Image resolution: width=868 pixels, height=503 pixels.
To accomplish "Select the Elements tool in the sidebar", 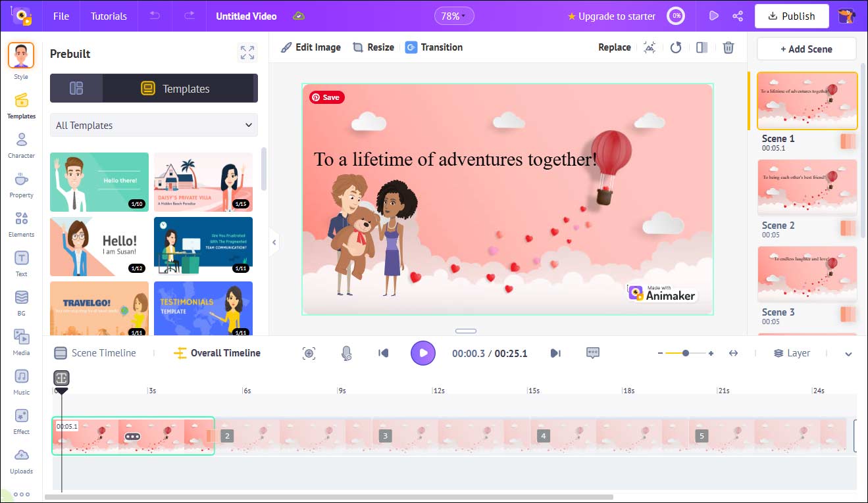I will (x=21, y=222).
